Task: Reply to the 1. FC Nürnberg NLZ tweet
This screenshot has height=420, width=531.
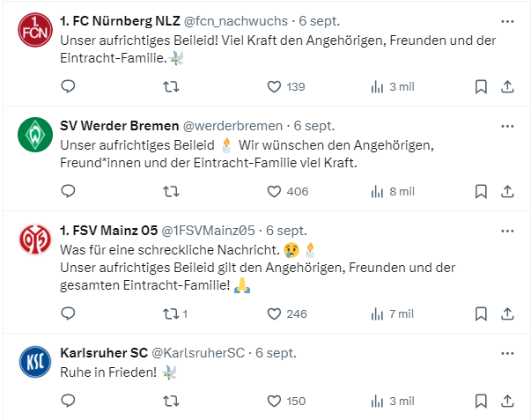Action: click(x=68, y=86)
